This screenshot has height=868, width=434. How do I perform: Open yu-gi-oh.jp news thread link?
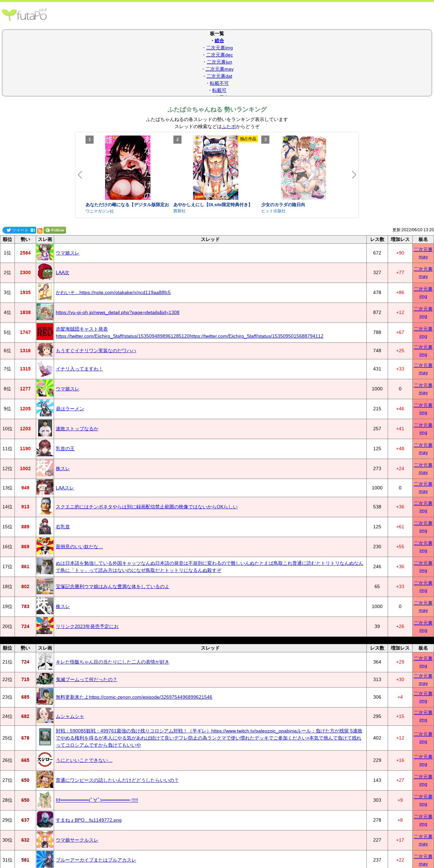118,312
